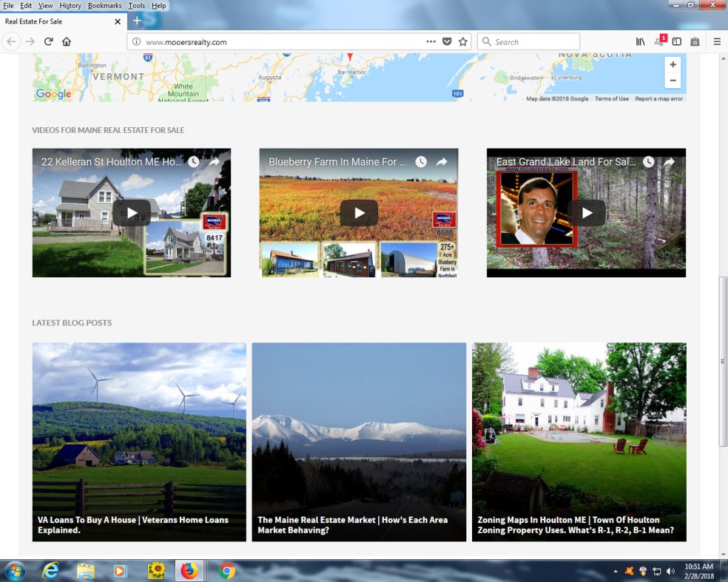Open the File menu
The width and height of the screenshot is (728, 582).
pos(9,6)
